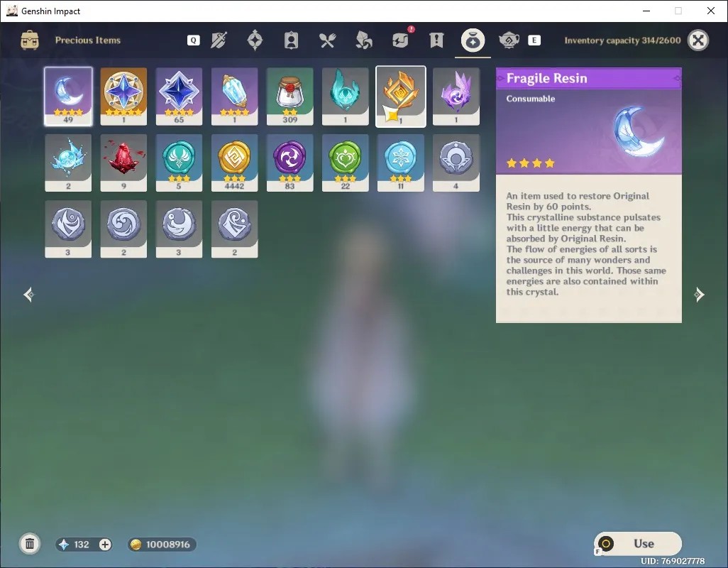Select the gray ring emblem count 4

tap(456, 163)
